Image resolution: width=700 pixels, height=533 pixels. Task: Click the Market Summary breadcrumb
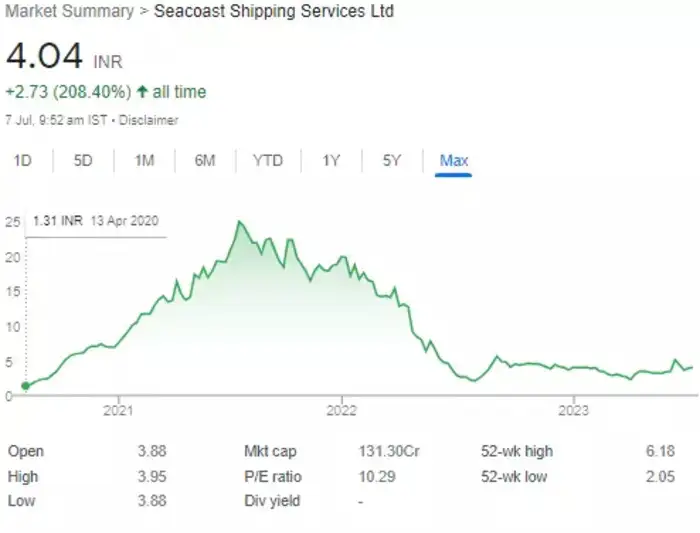pyautogui.click(x=69, y=12)
